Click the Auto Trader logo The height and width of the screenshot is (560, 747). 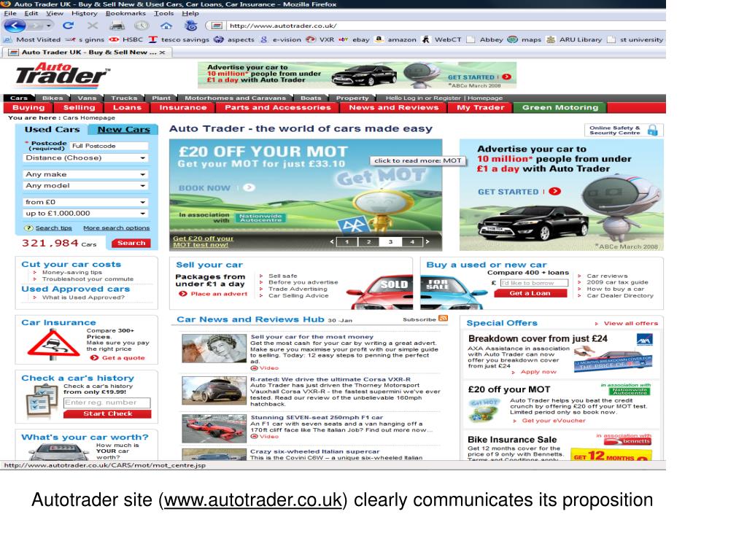(62, 75)
